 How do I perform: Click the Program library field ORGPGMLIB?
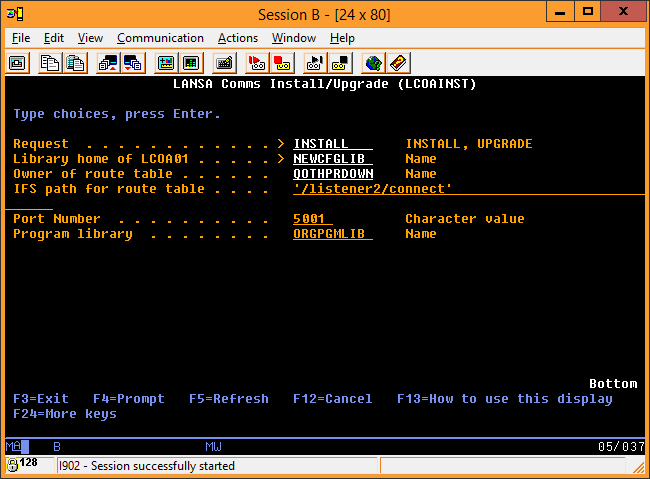333,233
